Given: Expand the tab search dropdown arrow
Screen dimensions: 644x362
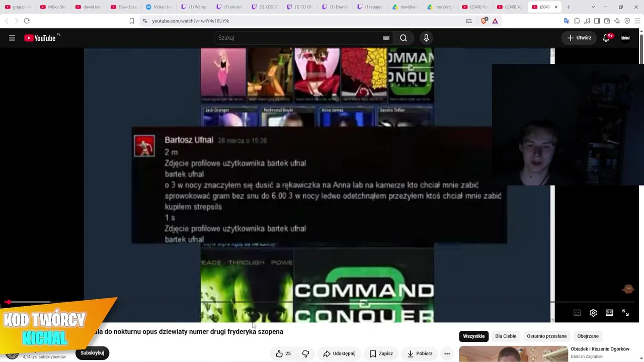Looking at the screenshot, I should click(x=593, y=7).
